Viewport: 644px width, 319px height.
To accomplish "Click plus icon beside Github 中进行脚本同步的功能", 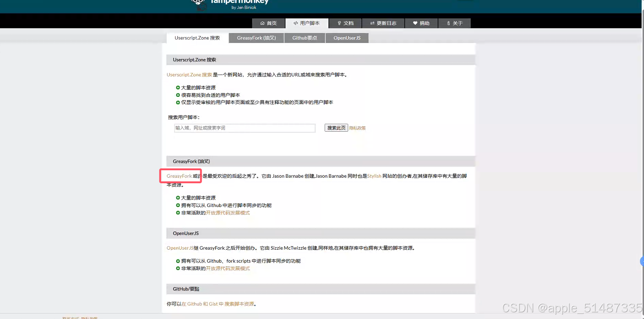I will pos(178,205).
